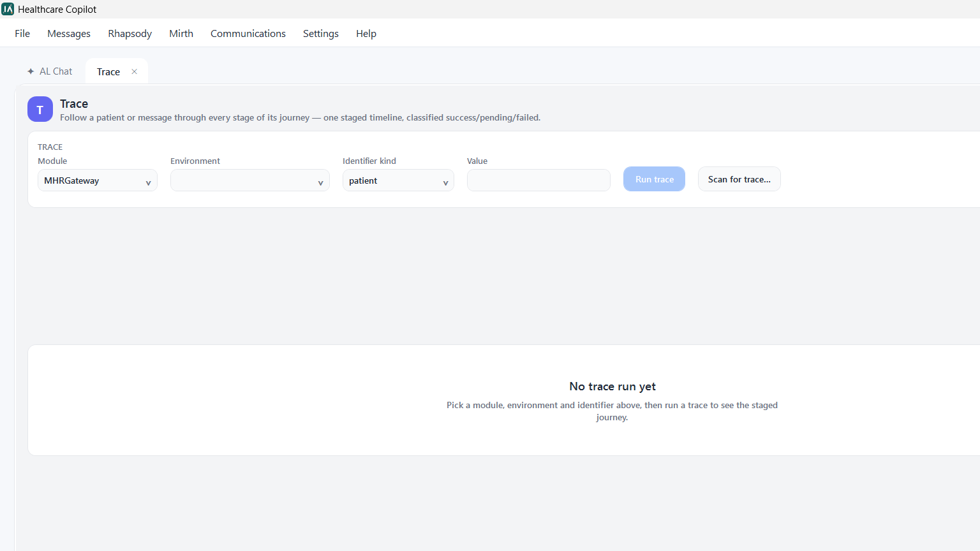The image size is (980, 551).
Task: Open the Help menu
Action: click(366, 33)
